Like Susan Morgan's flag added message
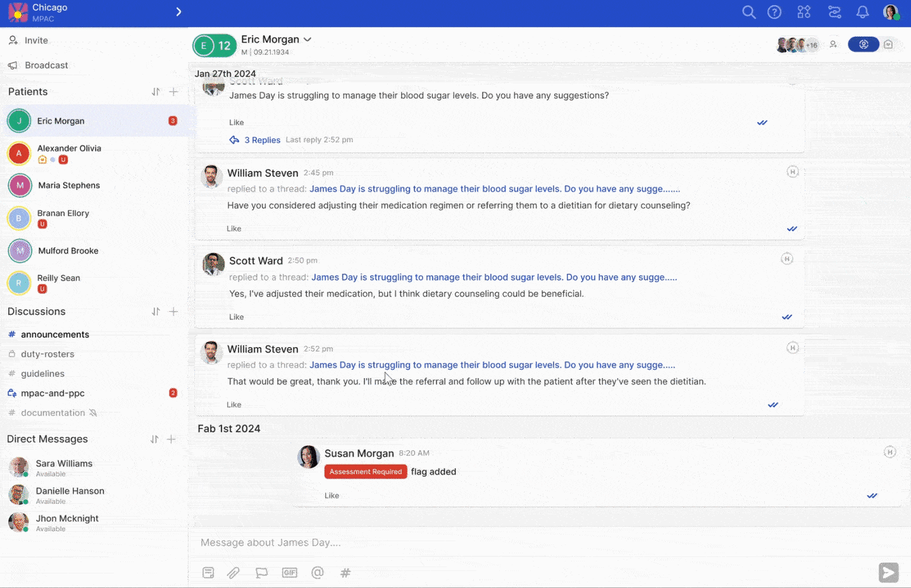 (x=332, y=496)
